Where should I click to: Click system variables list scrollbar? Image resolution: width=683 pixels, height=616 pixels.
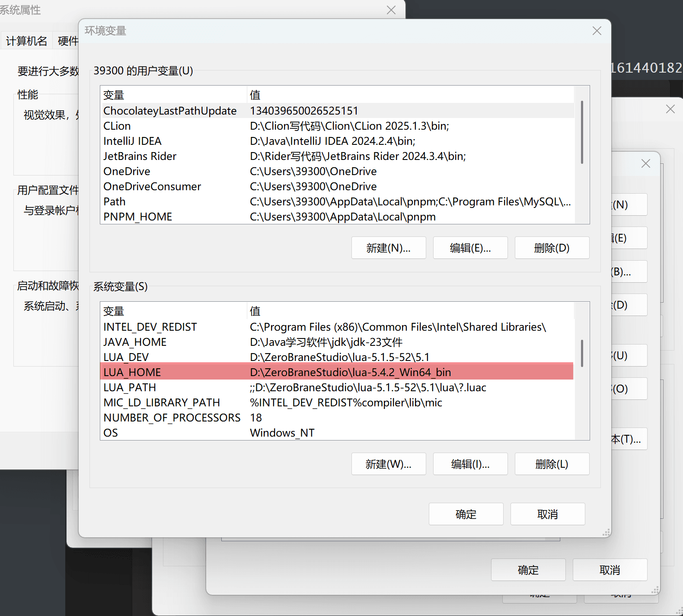[582, 353]
